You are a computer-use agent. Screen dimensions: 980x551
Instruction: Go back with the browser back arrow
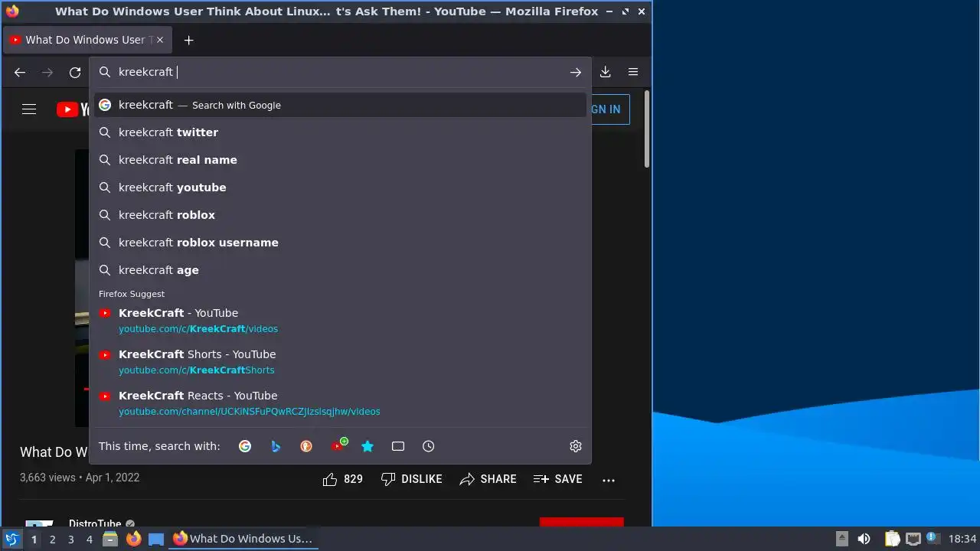[x=20, y=72]
